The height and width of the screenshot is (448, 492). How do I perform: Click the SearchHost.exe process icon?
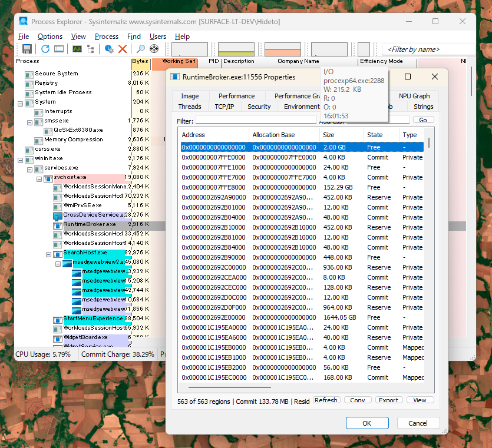pyautogui.click(x=58, y=254)
